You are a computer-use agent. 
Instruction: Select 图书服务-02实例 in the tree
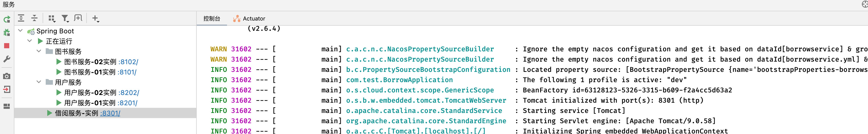pos(90,62)
